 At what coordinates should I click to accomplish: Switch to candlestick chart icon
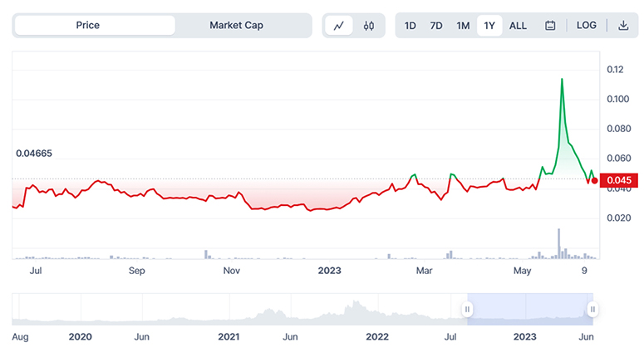coord(369,26)
